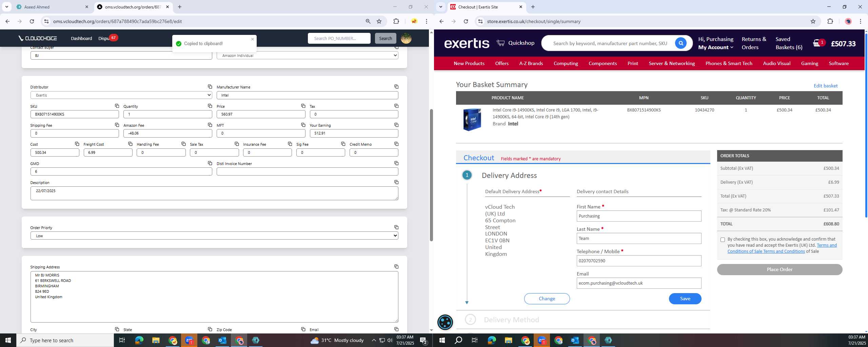Copy the Cost field value
Screen dimensions: 868x347
tap(77, 144)
